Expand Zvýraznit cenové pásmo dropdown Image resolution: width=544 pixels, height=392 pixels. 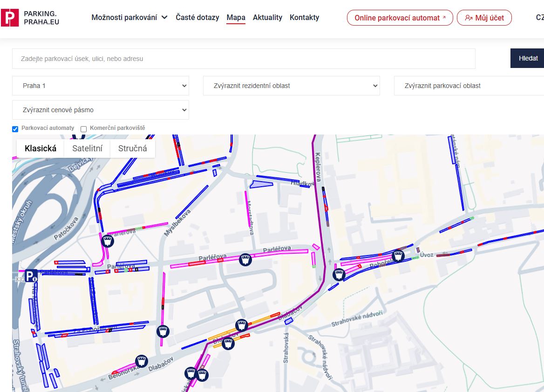pos(101,110)
